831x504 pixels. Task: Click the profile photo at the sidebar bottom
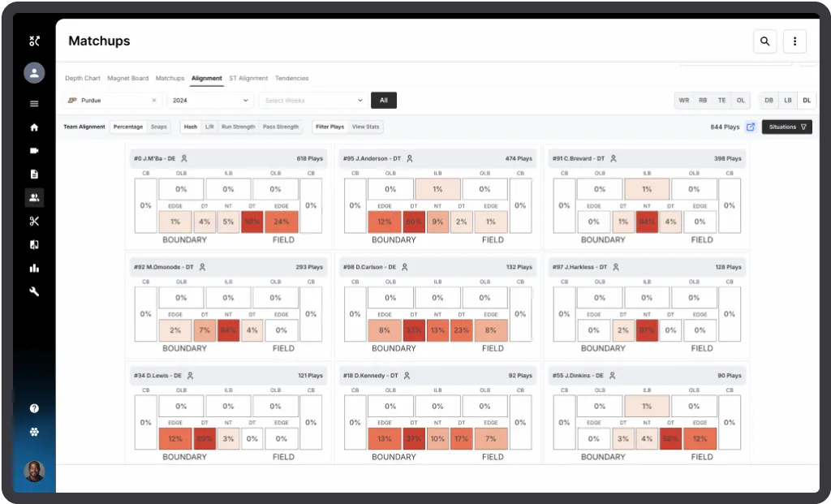[x=34, y=472]
